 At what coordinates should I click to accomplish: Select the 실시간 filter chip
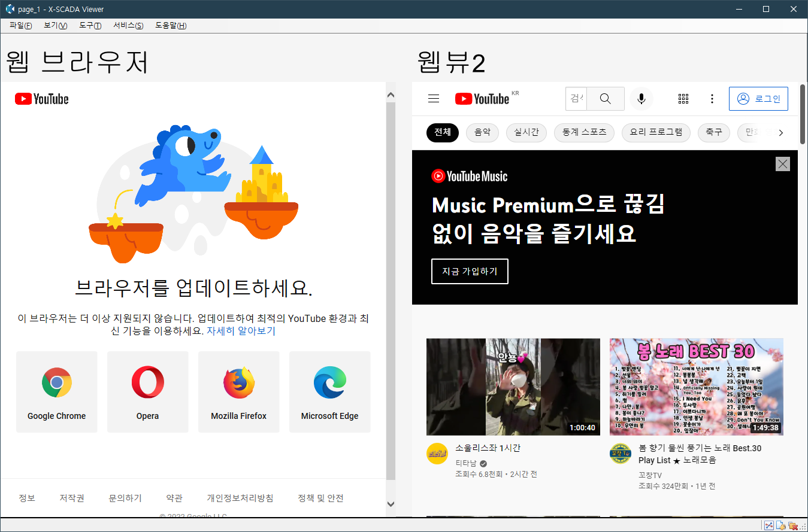[x=526, y=132]
